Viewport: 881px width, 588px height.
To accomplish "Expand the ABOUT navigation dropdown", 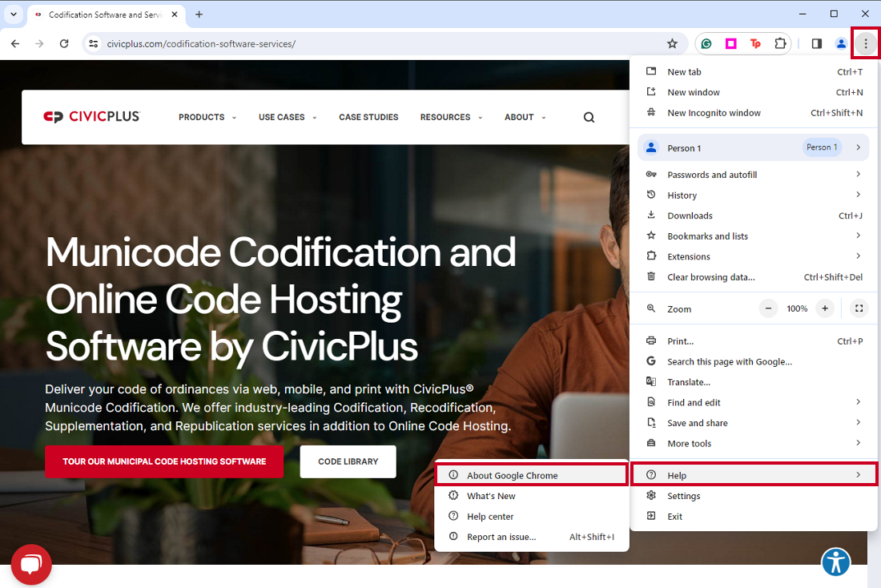I will point(525,117).
